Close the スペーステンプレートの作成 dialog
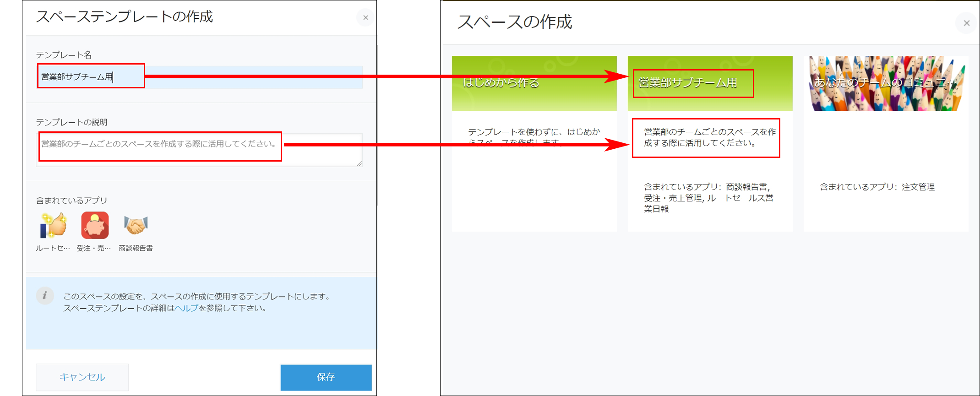Screen dimensions: 980x396 point(365,18)
